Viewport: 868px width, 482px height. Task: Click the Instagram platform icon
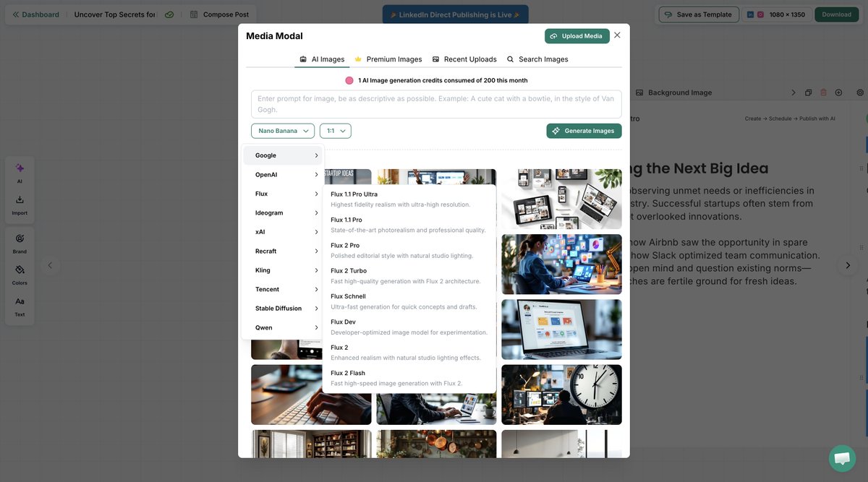[760, 14]
